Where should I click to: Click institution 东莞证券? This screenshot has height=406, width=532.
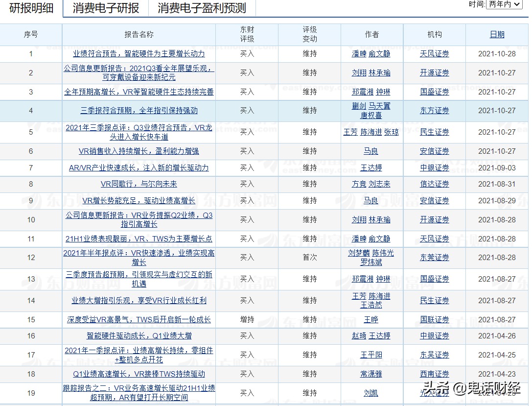435,258
